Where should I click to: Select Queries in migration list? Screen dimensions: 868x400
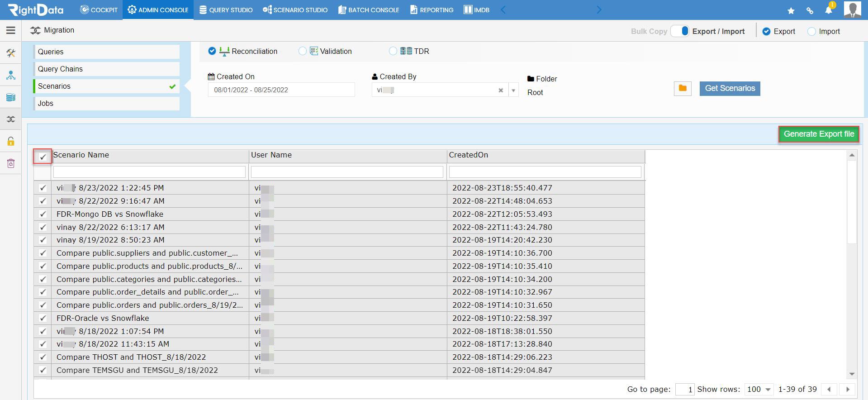[107, 52]
